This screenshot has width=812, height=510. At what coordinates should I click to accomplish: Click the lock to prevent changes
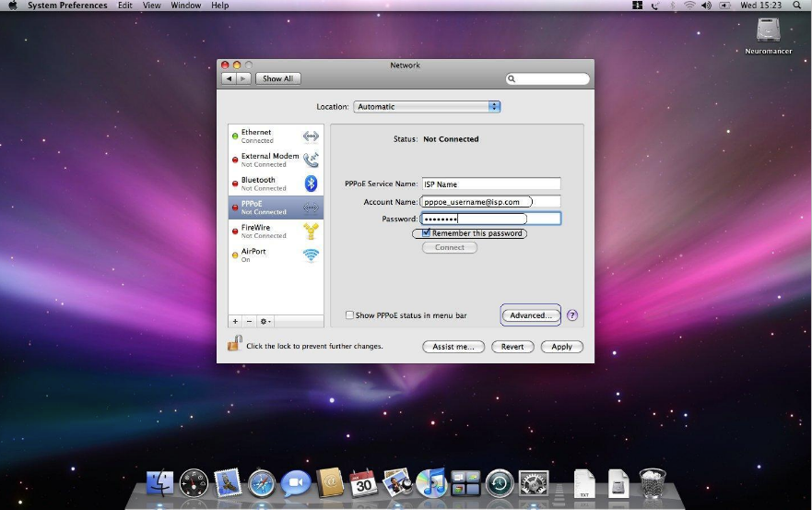pos(235,343)
